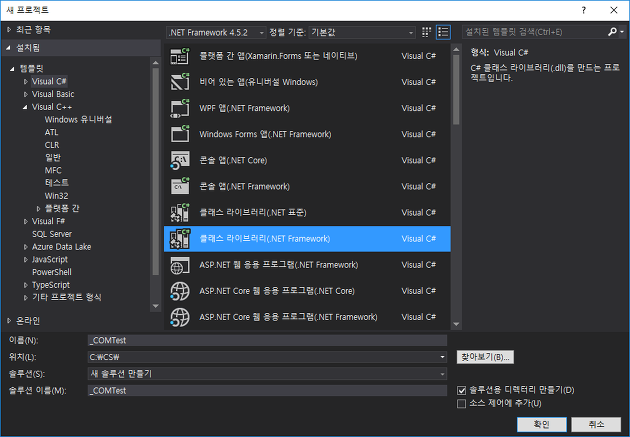This screenshot has height=437, width=630.
Task: Click the template list scrollbar thumb
Action: pyautogui.click(x=456, y=90)
